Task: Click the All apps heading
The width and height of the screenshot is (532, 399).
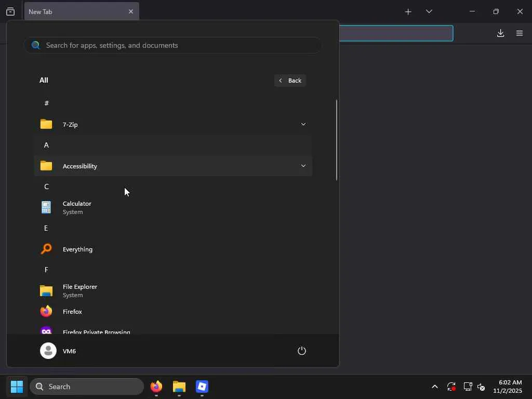Action: coord(44,81)
